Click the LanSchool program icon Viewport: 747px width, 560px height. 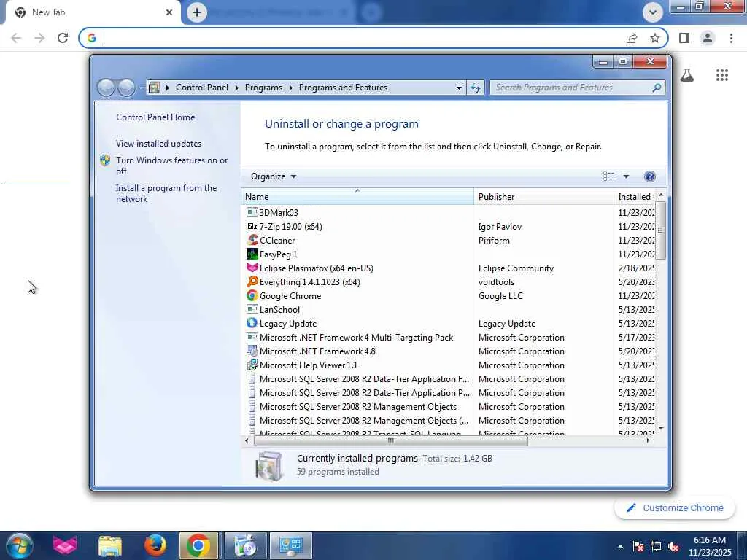(252, 309)
